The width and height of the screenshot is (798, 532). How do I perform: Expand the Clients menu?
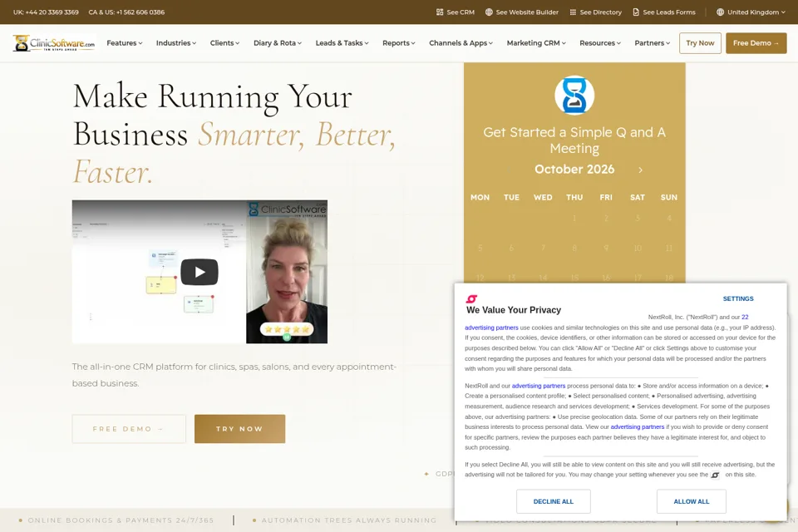(x=224, y=43)
